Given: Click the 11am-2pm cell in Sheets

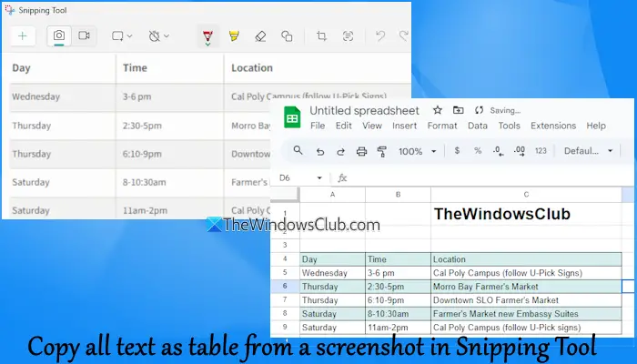Looking at the screenshot, I should pyautogui.click(x=398, y=328).
